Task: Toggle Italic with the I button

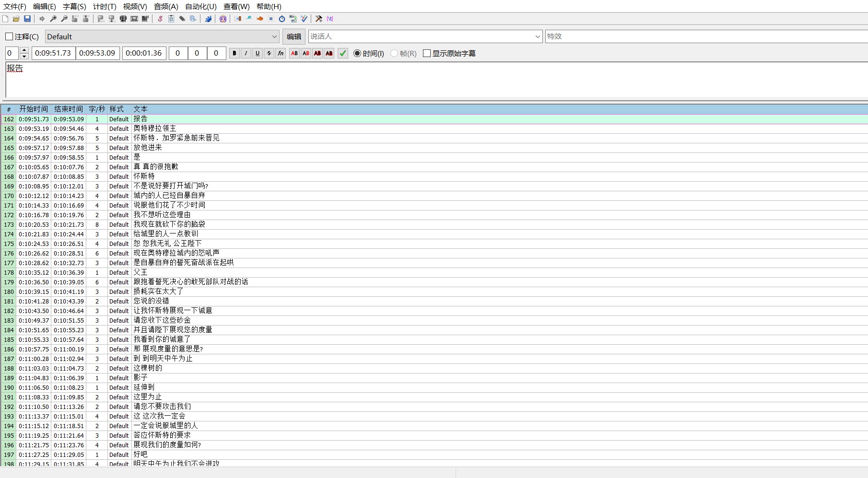Action: tap(246, 53)
